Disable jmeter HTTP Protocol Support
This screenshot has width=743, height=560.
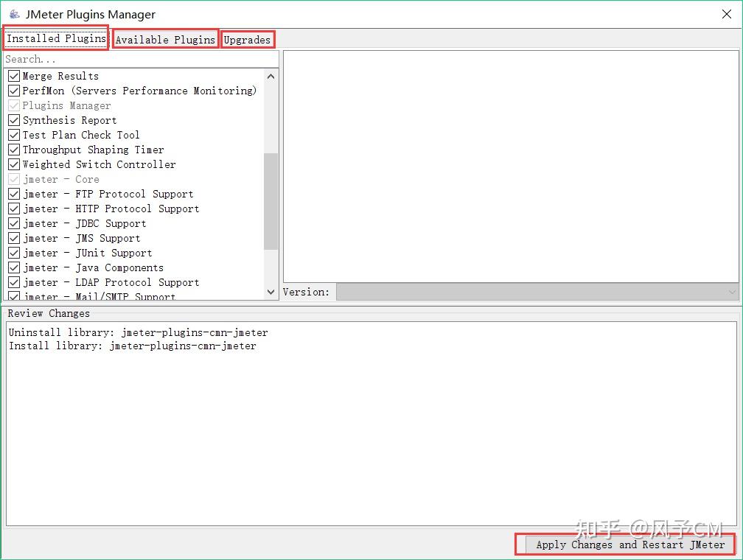(x=13, y=208)
